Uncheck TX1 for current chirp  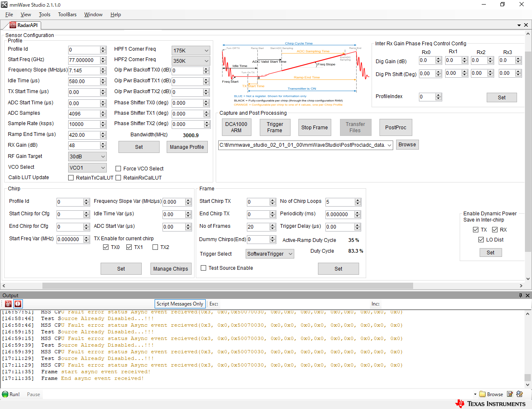tap(129, 247)
